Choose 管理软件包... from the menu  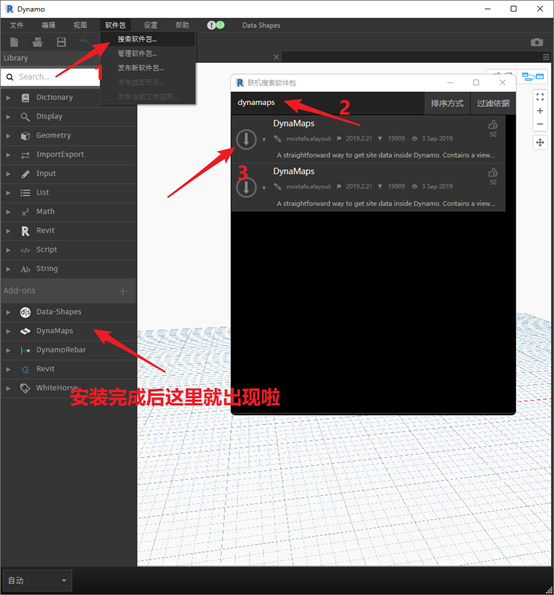click(148, 54)
